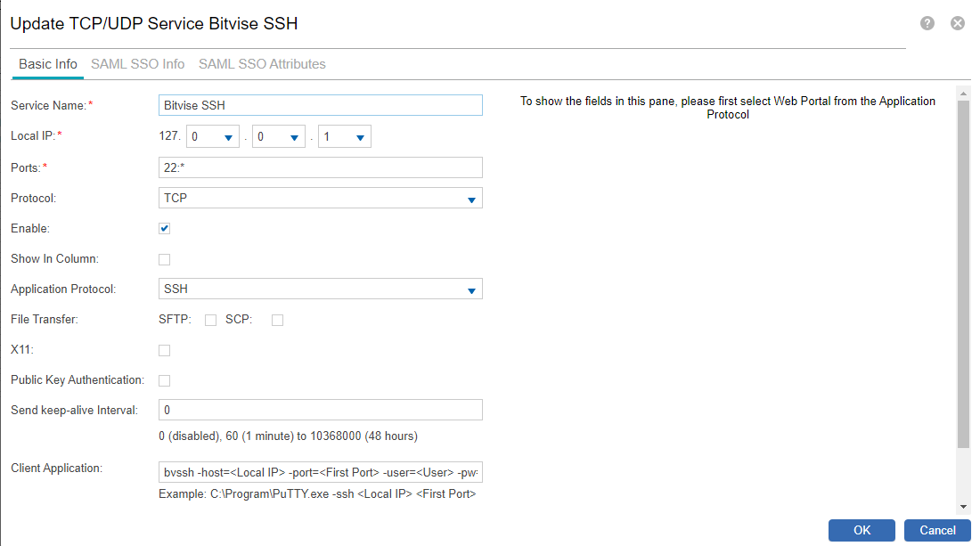Open the SAML SSO Attributes tab
Viewport: 980px width, 546px height.
(262, 64)
